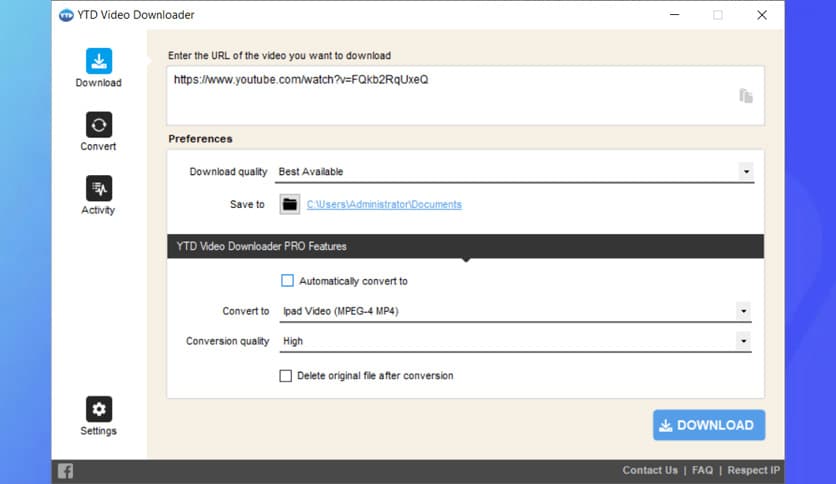Close the YTD Video Downloader window
The height and width of the screenshot is (484, 836).
click(x=762, y=15)
